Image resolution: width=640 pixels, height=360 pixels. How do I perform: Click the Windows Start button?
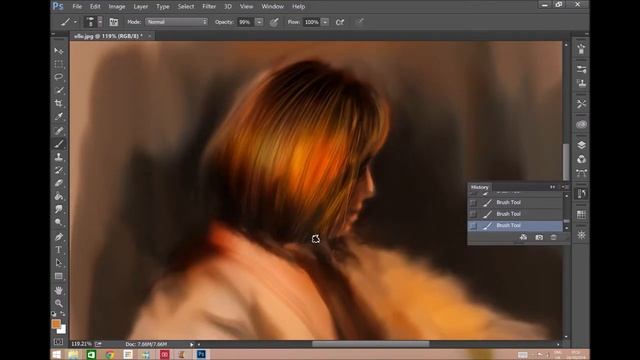56,354
